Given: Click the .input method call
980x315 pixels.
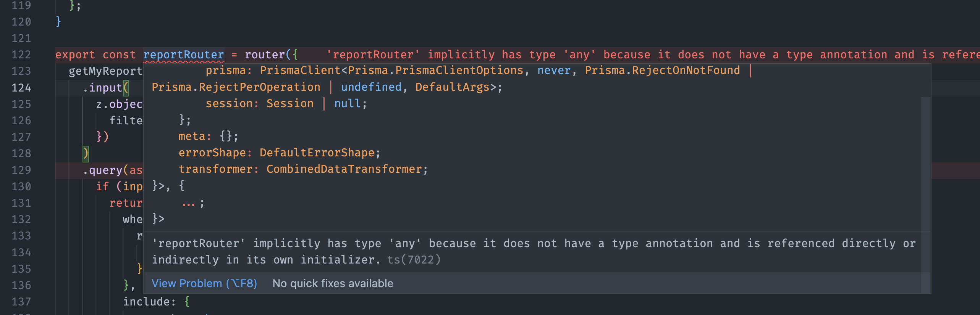Looking at the screenshot, I should coord(102,88).
